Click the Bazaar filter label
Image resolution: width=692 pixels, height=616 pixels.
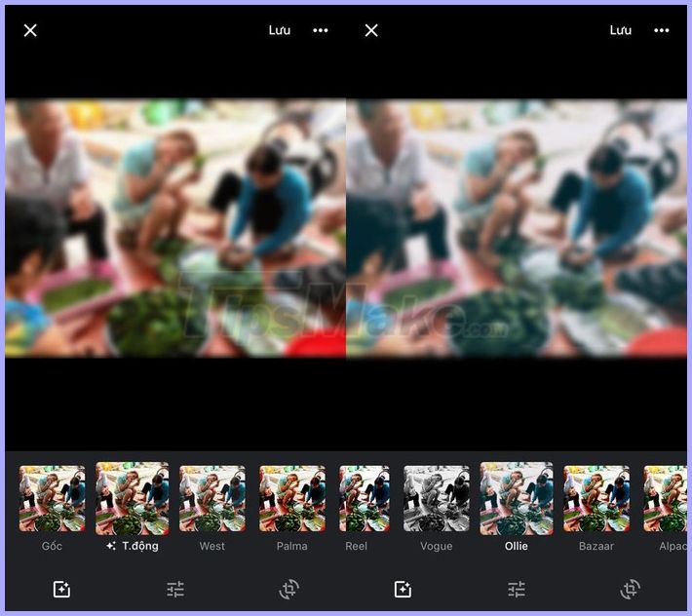(x=596, y=546)
